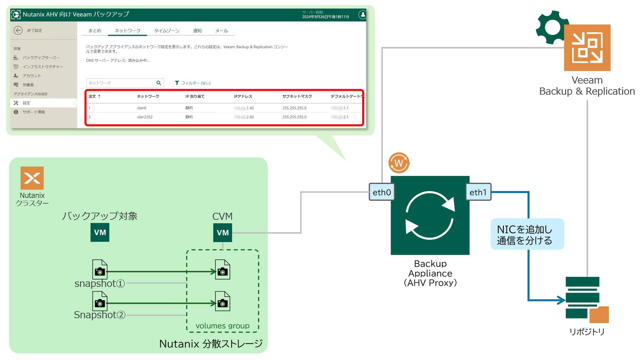Sort by the IP 割り当て column header
Viewport: 644px width, 361px height.
(x=195, y=96)
